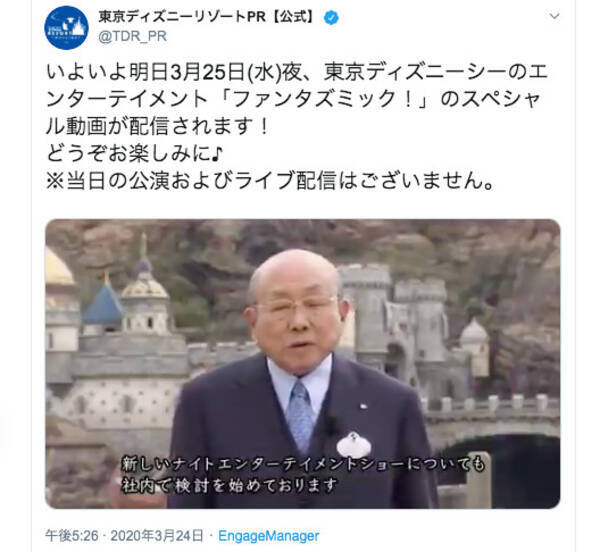Click the どうぞお楽しみに♪ line in the tweet

click(134, 153)
